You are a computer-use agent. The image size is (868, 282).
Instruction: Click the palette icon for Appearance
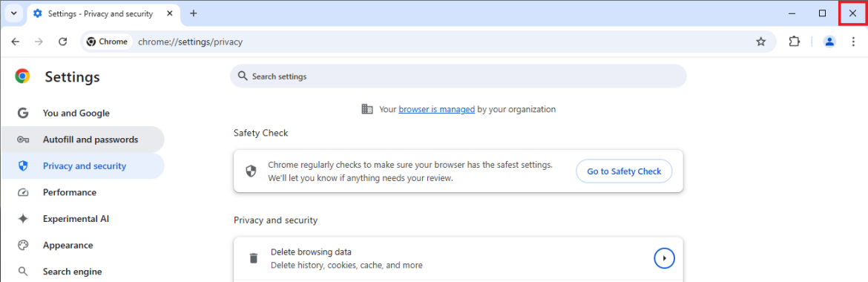click(x=23, y=245)
